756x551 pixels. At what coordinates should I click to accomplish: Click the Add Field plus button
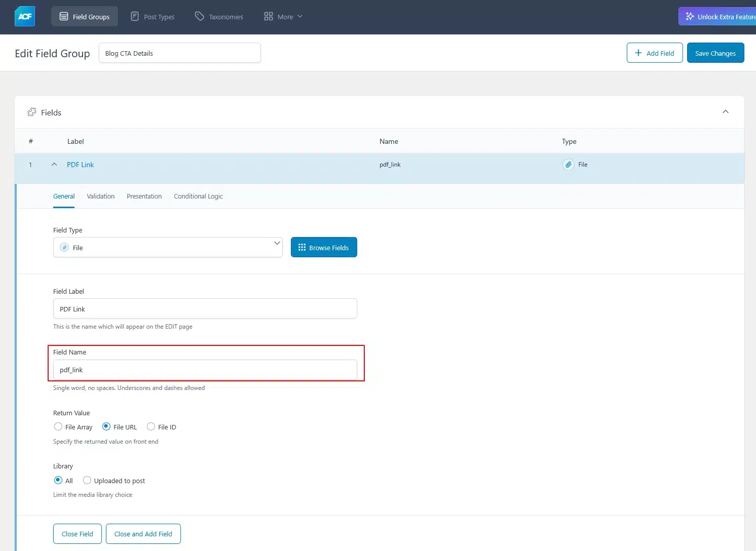tap(655, 53)
